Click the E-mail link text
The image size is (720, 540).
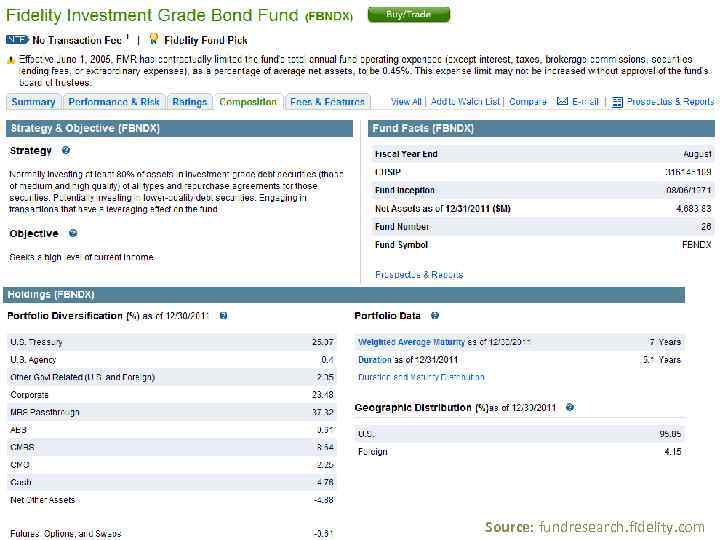pos(585,101)
